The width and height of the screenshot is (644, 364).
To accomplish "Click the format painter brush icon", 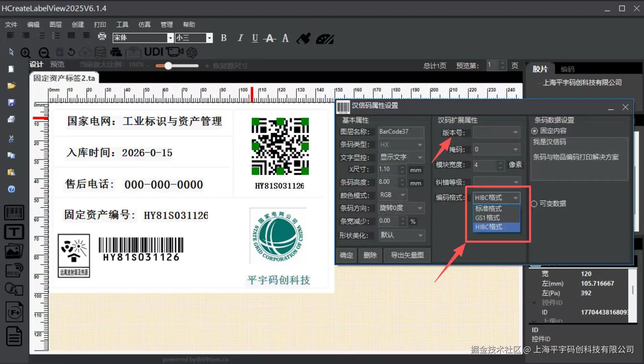I will click(x=303, y=38).
